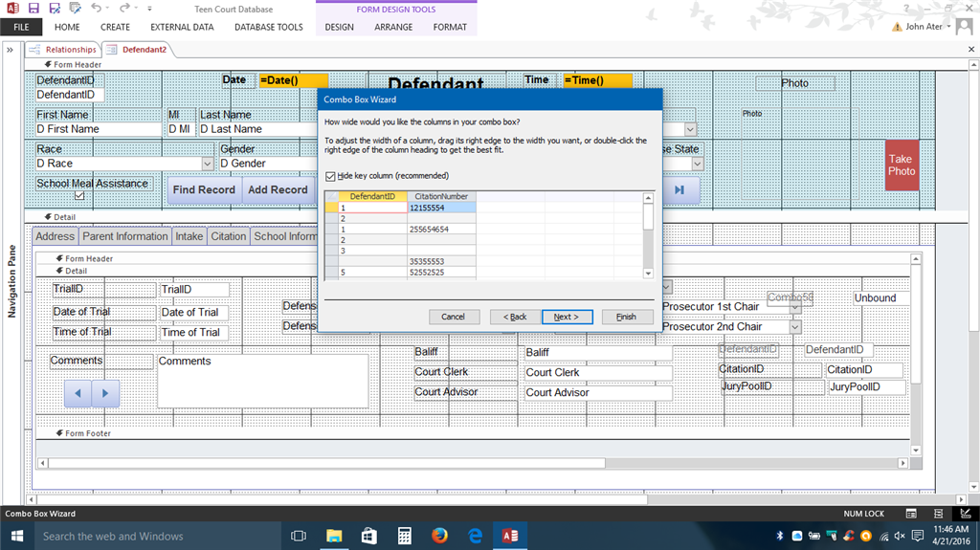Open the Action Center notification icon
Image resolution: width=980 pixels, height=550 pixels.
click(918, 536)
